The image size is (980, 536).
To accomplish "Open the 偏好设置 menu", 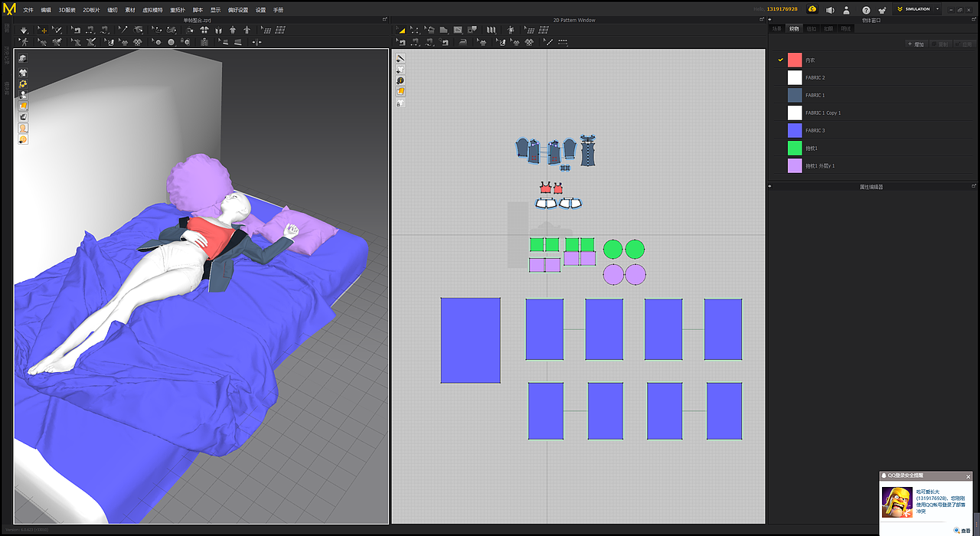I will (238, 10).
